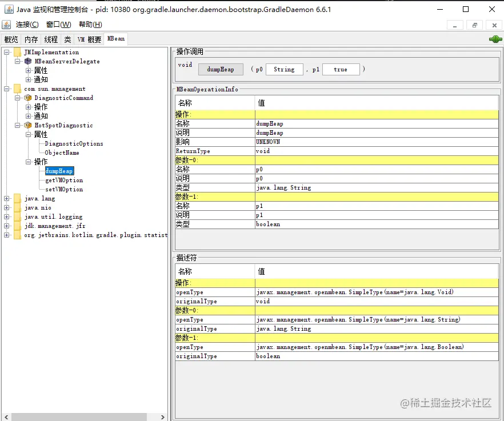Collapse the 操作 node under HotSpotDiagnostic
The height and width of the screenshot is (421, 504).
tap(27, 162)
